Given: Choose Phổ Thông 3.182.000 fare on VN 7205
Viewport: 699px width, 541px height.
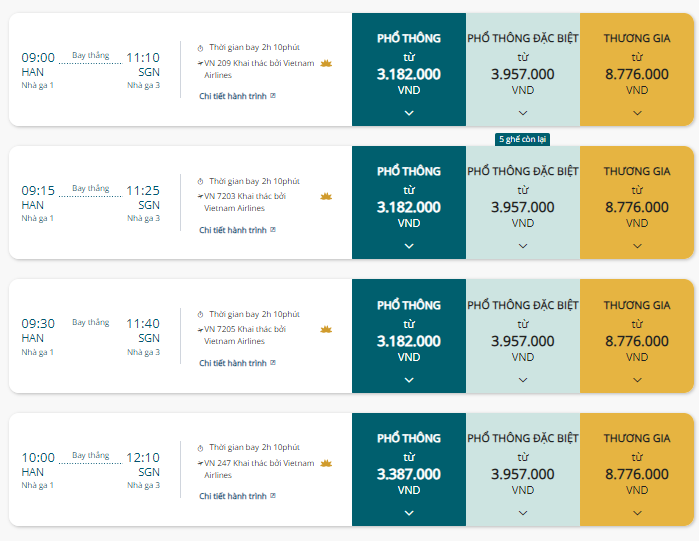Looking at the screenshot, I should click(409, 336).
